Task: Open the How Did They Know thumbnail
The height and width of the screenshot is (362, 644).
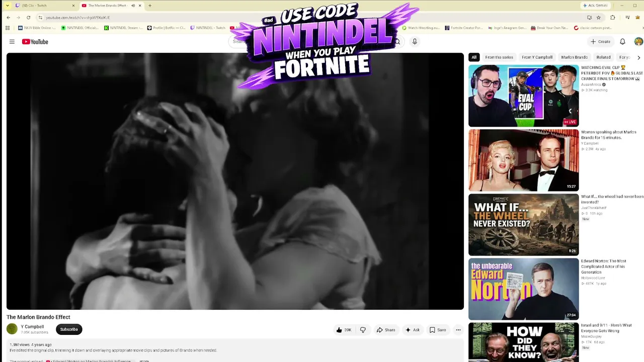Action: click(523, 342)
